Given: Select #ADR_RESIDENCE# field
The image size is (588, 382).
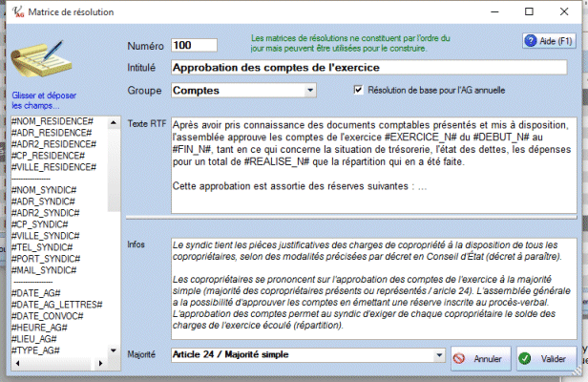Looking at the screenshot, I should [x=52, y=133].
